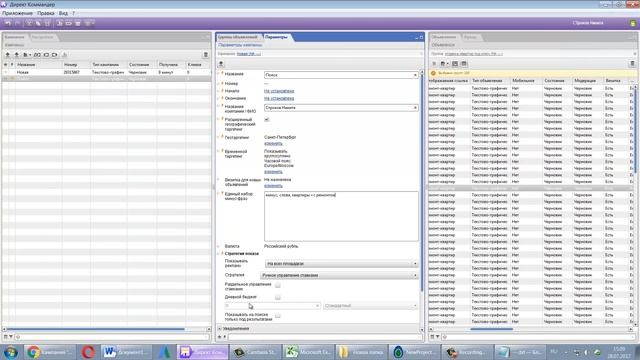Select the 'Новая' campaign row
The image size is (640, 360).
[x=107, y=72]
